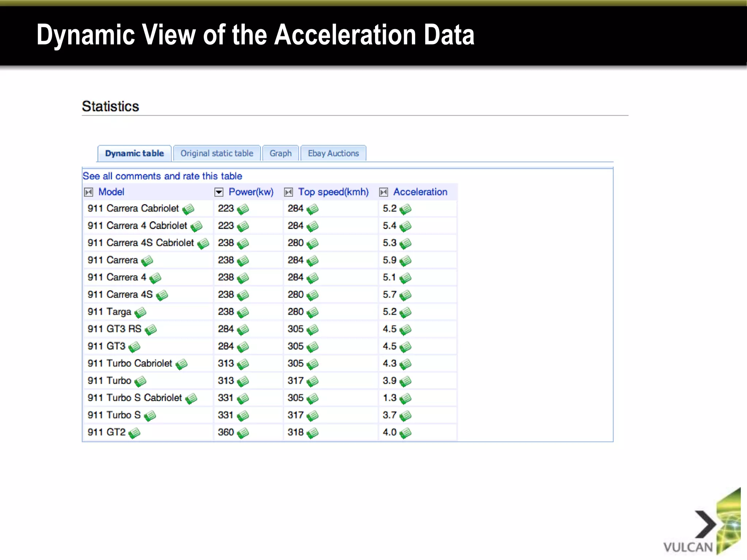
Task: Click the note icon beside top speed 318
Action: pos(313,433)
